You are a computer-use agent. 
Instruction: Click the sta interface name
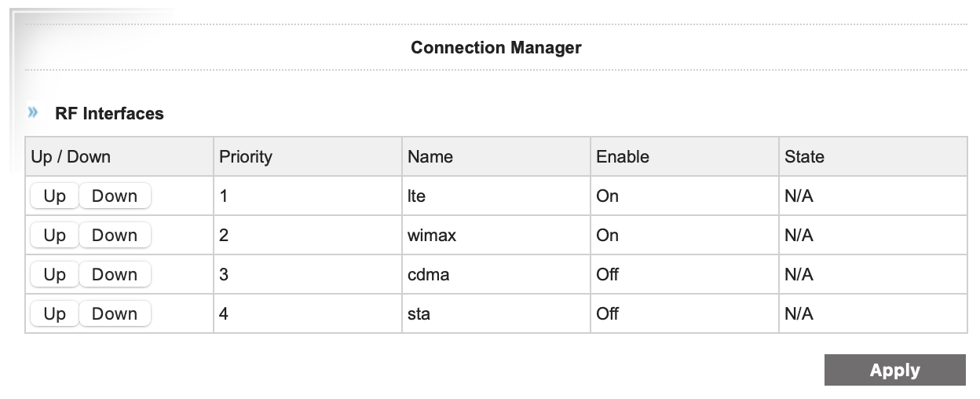[x=419, y=314]
